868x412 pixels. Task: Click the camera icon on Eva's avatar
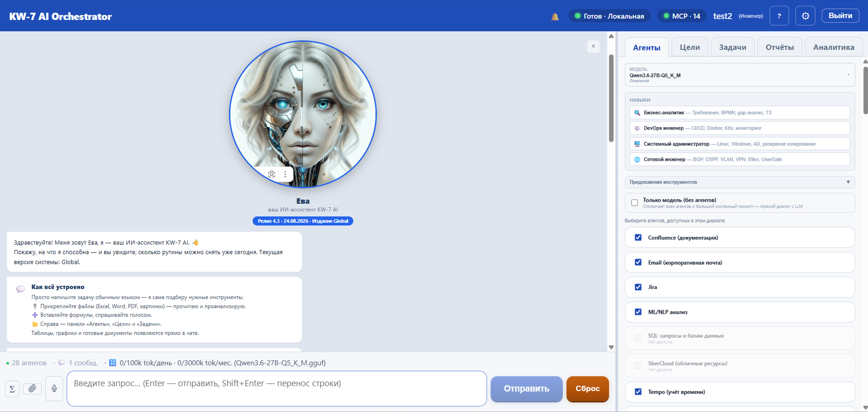[271, 174]
